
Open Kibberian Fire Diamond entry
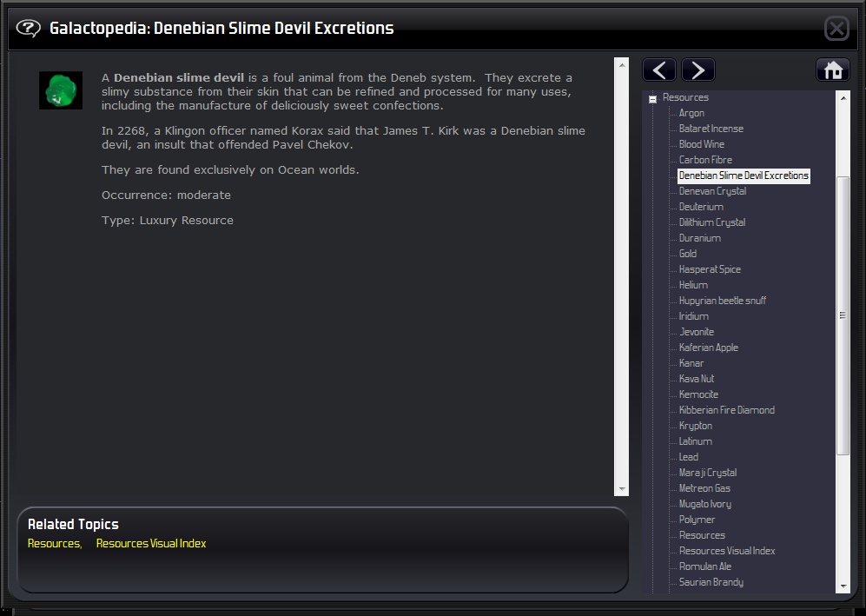727,410
